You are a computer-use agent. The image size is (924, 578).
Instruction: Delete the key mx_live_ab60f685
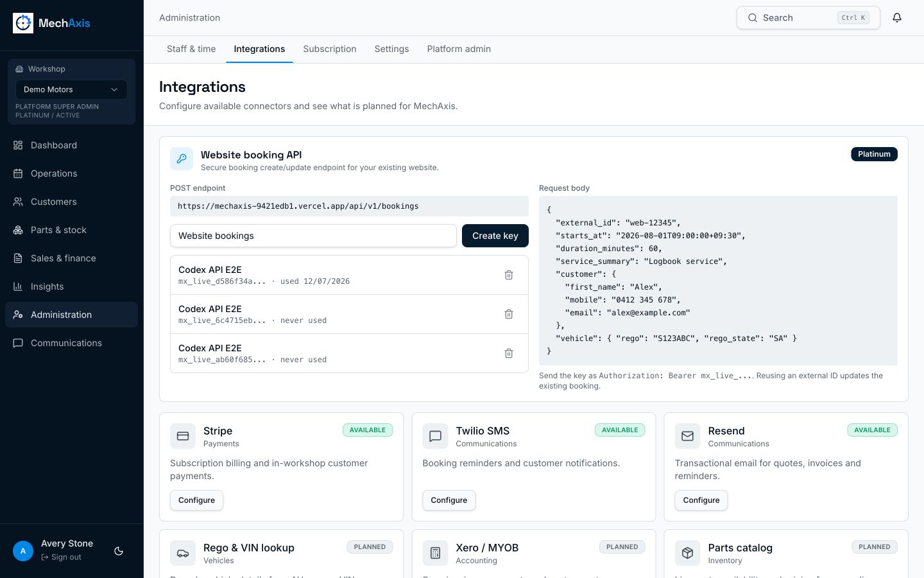[x=509, y=353]
